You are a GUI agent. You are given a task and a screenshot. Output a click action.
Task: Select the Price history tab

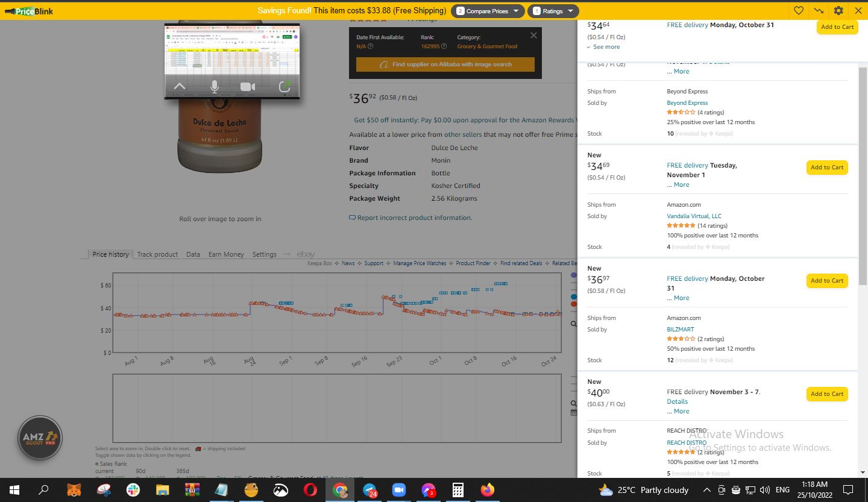pyautogui.click(x=110, y=254)
